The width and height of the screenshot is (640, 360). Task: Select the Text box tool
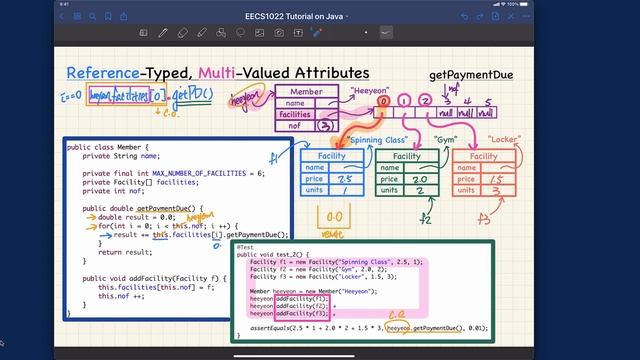coord(298,33)
